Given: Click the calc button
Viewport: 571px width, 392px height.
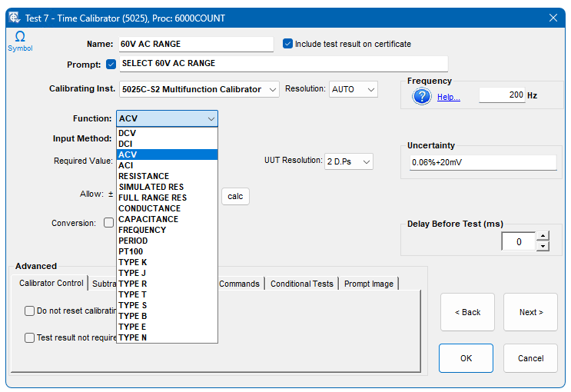Looking at the screenshot, I should 235,197.
